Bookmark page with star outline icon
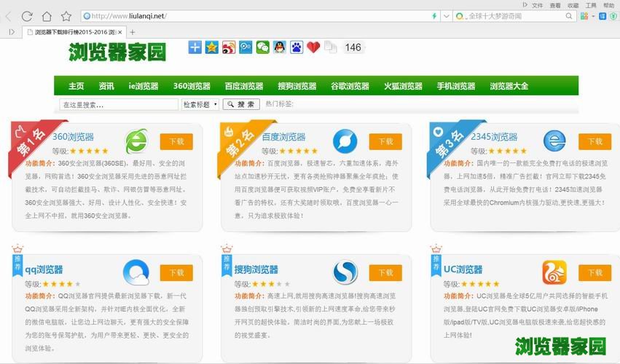Screen dimensions: 620x364 (66, 16)
